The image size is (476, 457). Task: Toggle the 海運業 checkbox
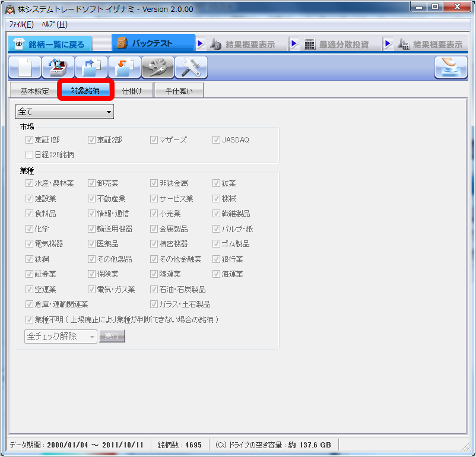pyautogui.click(x=216, y=274)
